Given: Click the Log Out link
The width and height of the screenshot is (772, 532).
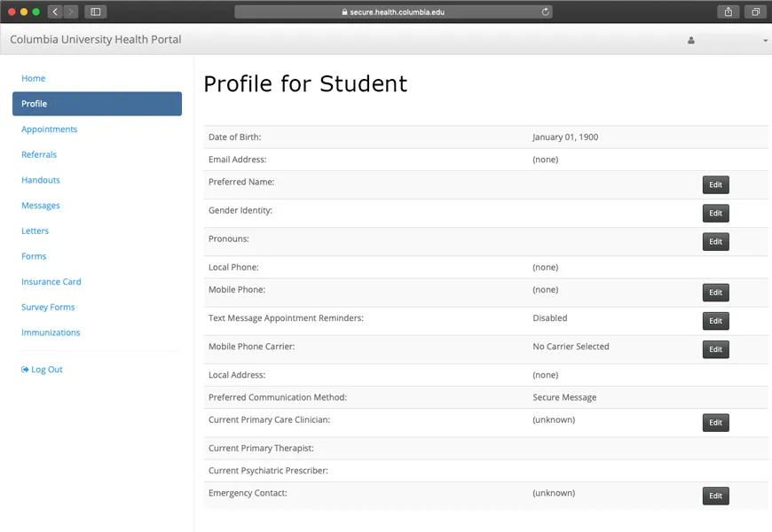Looking at the screenshot, I should tap(42, 370).
